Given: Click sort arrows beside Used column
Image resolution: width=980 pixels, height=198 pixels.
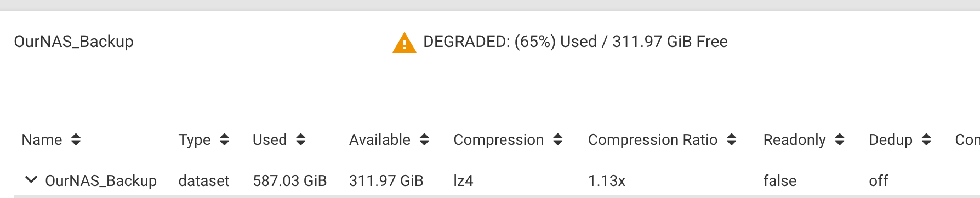Looking at the screenshot, I should (300, 140).
